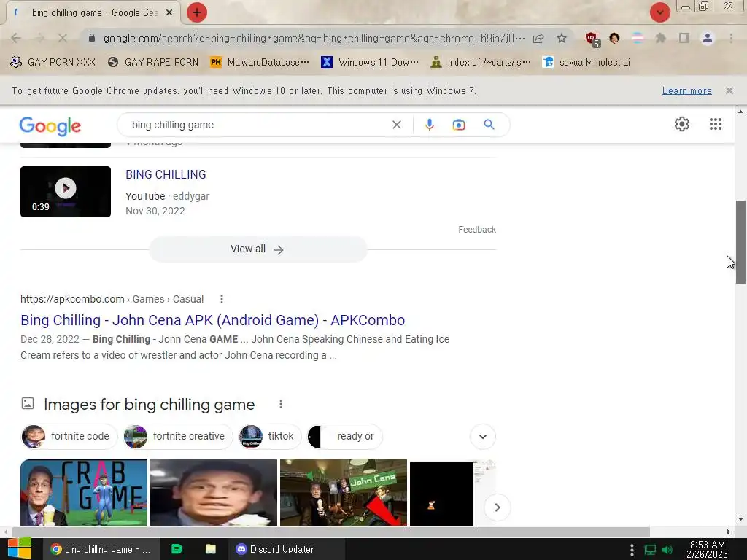The height and width of the screenshot is (560, 747).
Task: Open the Extensions puzzle piece menu
Action: 660,38
